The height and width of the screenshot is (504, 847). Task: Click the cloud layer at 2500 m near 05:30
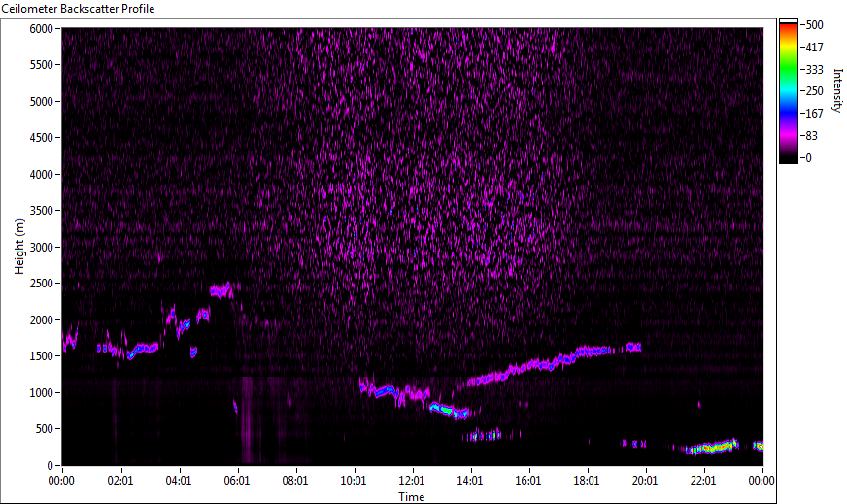[221, 290]
